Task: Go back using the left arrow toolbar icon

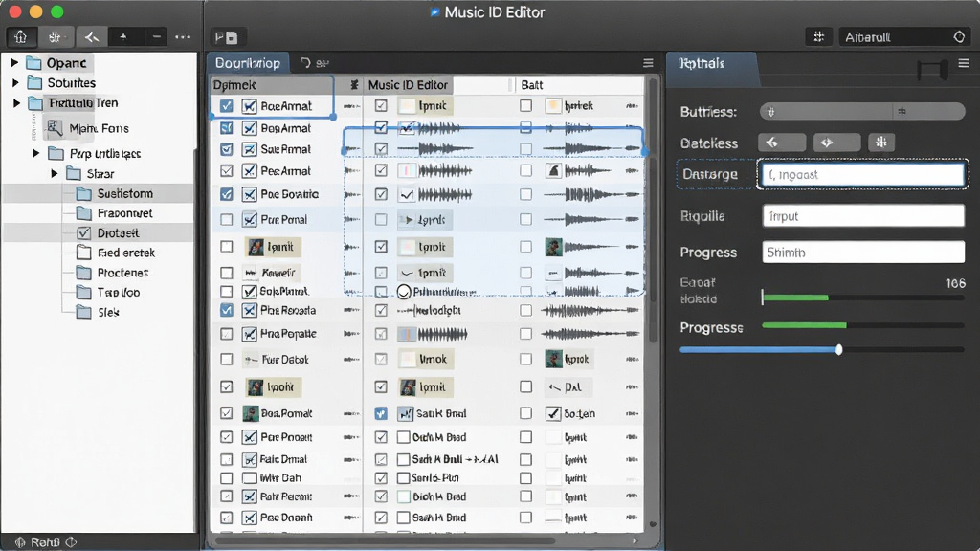Action: click(91, 37)
